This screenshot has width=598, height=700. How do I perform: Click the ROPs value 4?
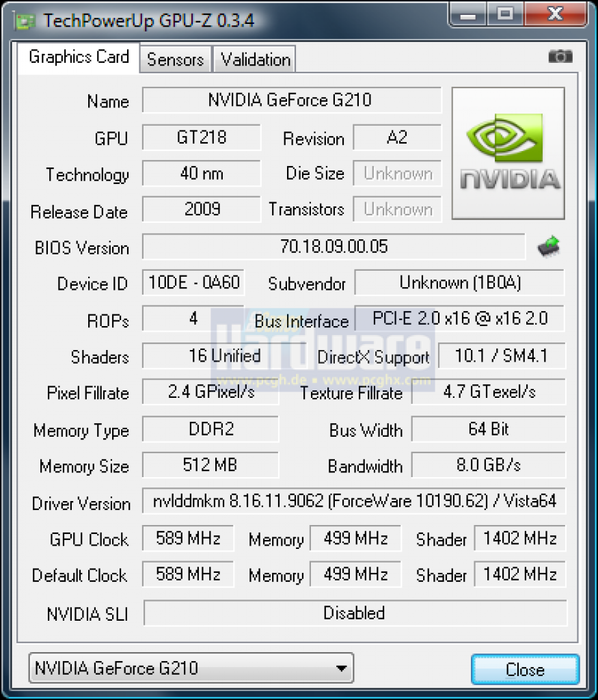pos(193,319)
